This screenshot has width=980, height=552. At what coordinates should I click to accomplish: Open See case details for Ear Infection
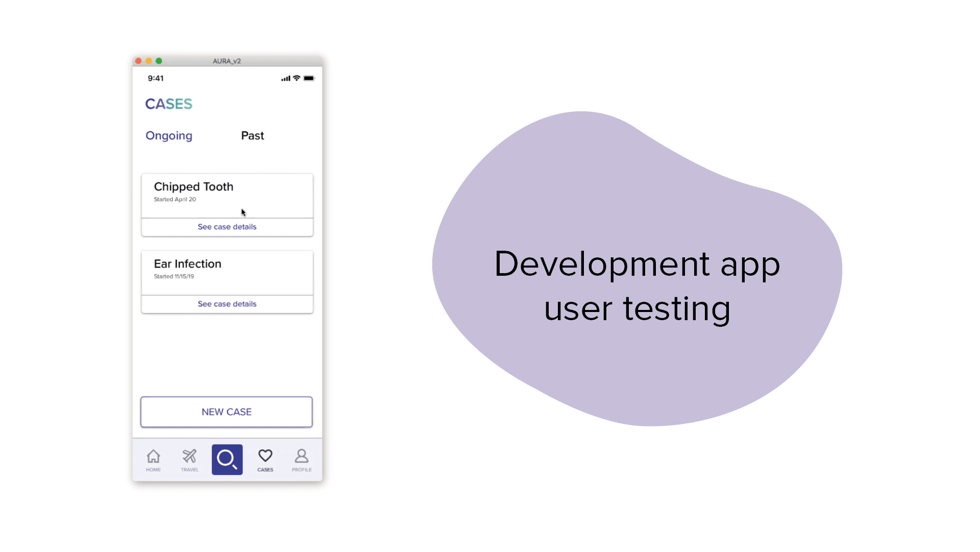[227, 304]
